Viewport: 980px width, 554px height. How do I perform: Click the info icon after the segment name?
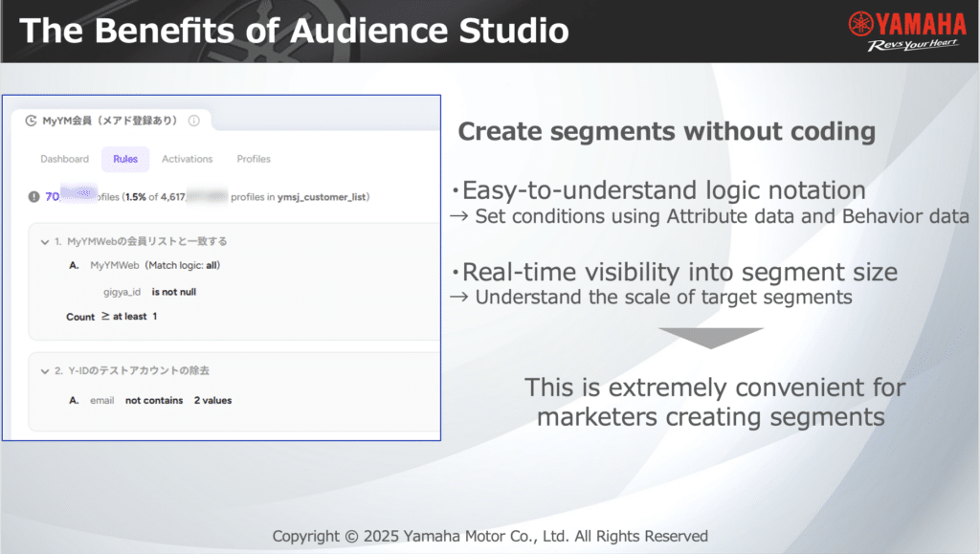[x=194, y=122]
